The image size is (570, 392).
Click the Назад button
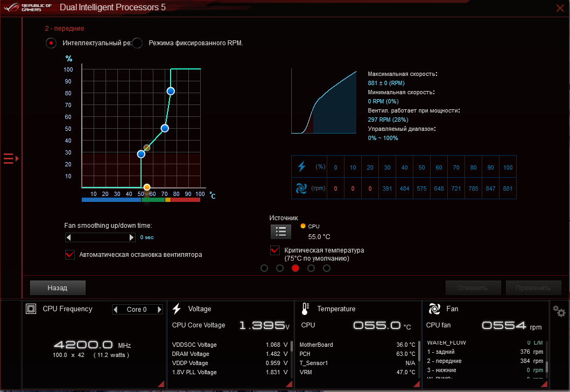click(x=58, y=288)
